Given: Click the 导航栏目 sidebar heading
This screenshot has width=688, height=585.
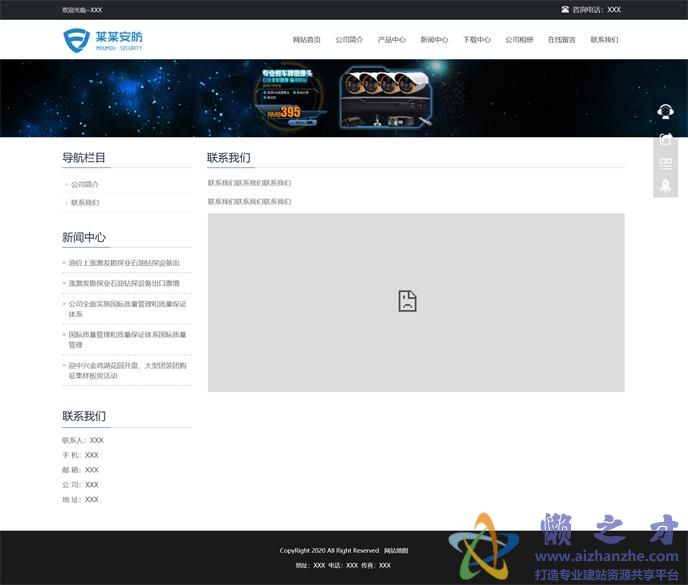Looking at the screenshot, I should 84,158.
